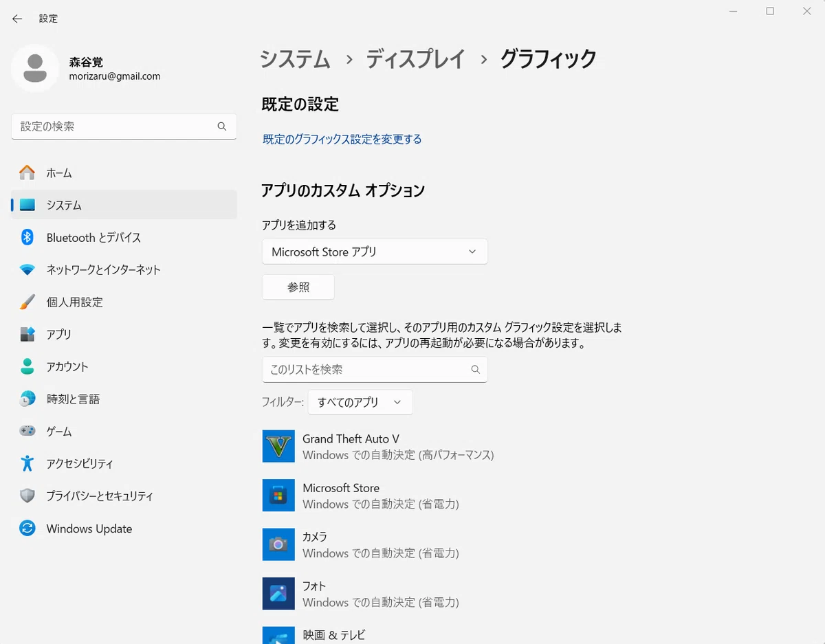This screenshot has width=825, height=644.
Task: Open Bluetooth とデバイス settings
Action: click(124, 237)
